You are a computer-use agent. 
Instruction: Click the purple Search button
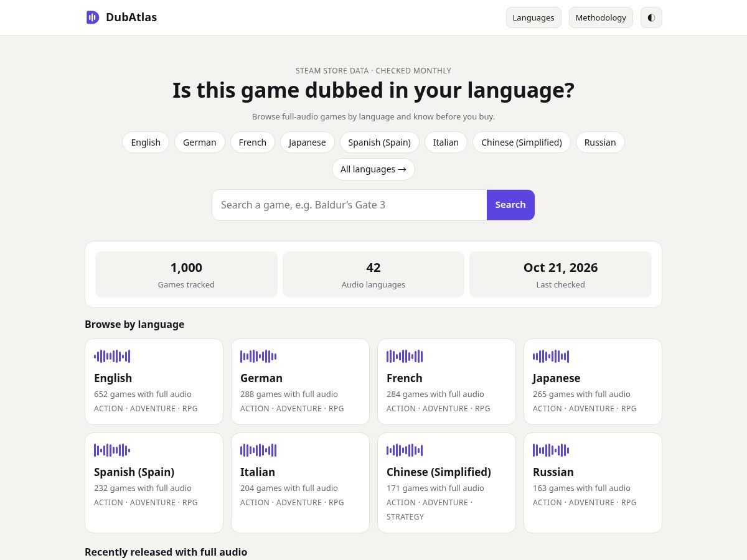[510, 205]
